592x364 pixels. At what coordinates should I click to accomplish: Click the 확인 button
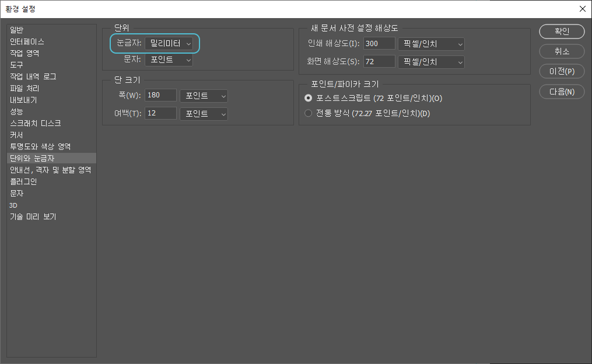tap(562, 32)
